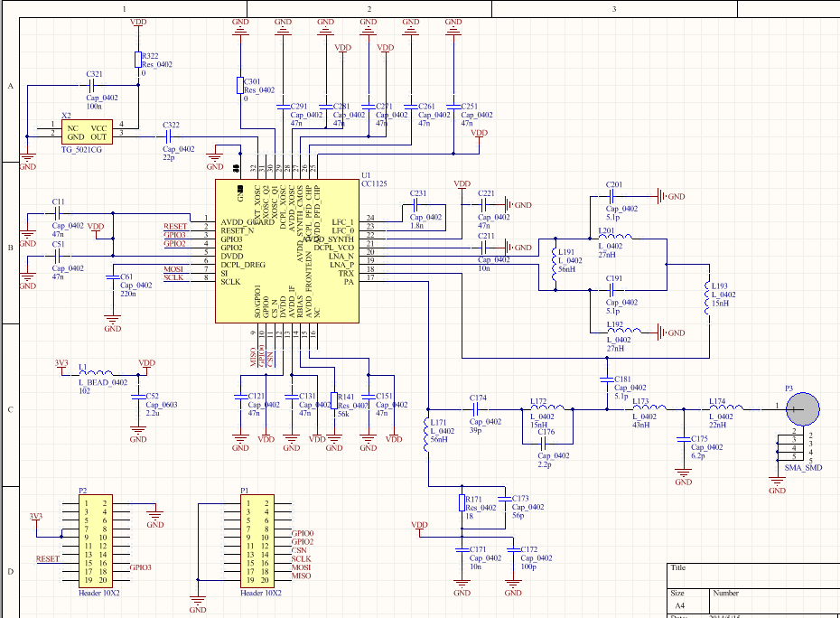Select the C176 2.2p capacitor symbol
The width and height of the screenshot is (840, 618).
click(x=543, y=444)
